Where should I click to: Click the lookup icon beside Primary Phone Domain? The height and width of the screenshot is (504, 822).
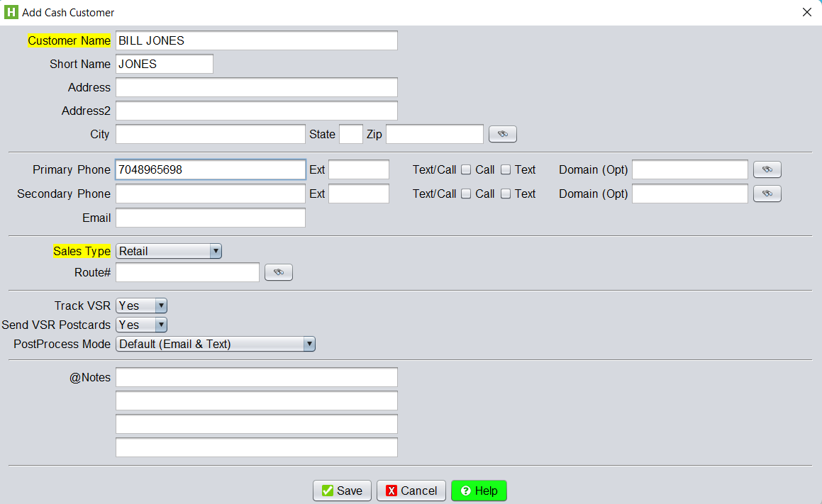pyautogui.click(x=767, y=169)
